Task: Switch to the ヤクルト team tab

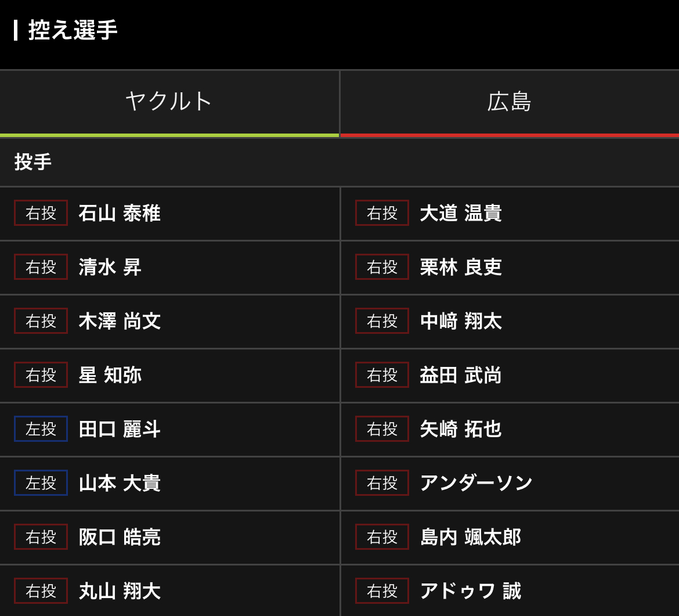Action: pyautogui.click(x=169, y=102)
